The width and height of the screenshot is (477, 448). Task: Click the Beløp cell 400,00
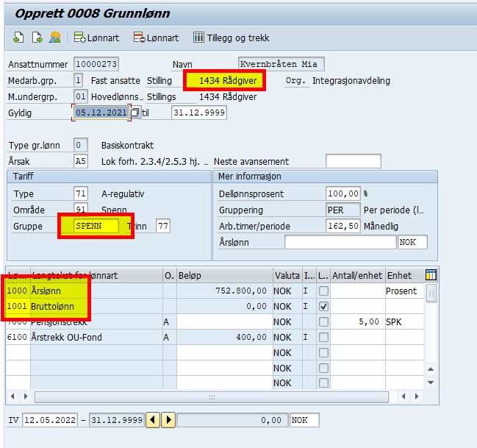pos(225,337)
